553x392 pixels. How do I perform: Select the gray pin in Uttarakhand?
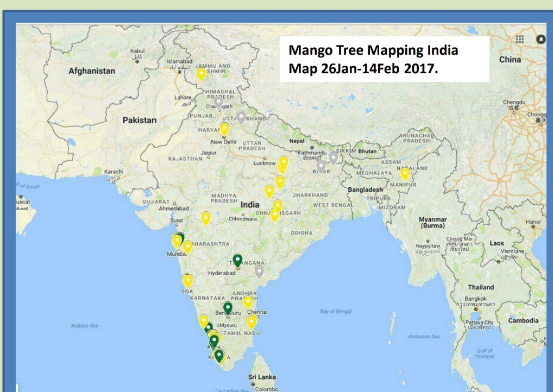coord(241,117)
